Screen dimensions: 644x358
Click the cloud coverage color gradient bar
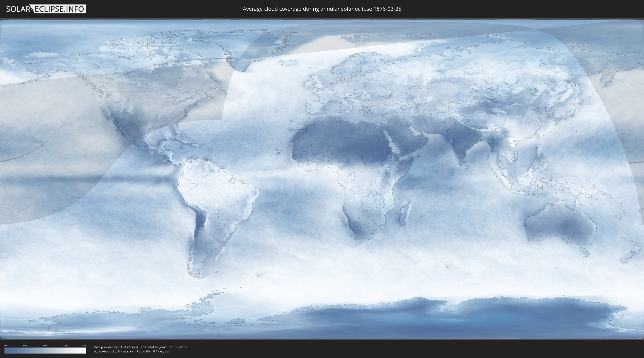[x=45, y=350]
